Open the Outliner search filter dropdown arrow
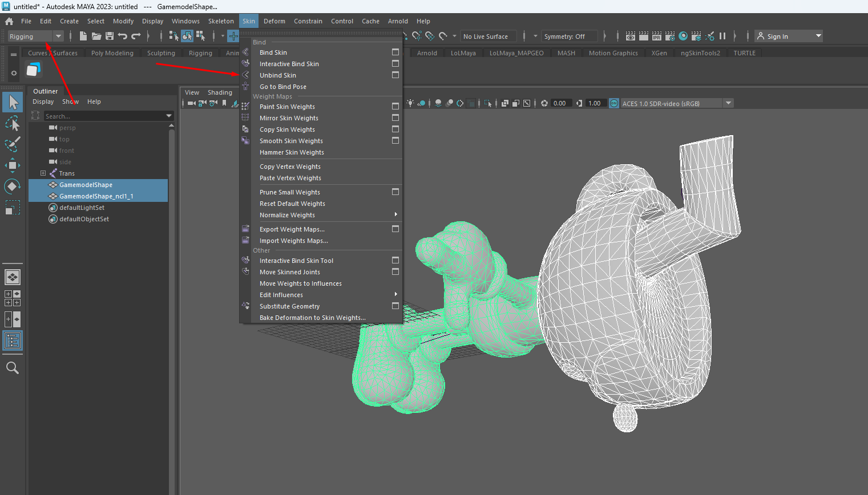868x495 pixels. (x=169, y=116)
